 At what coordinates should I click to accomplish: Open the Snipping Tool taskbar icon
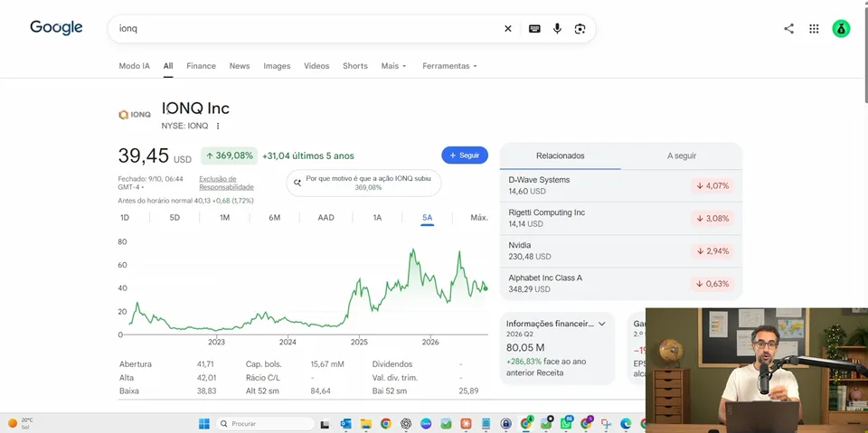pos(606,424)
